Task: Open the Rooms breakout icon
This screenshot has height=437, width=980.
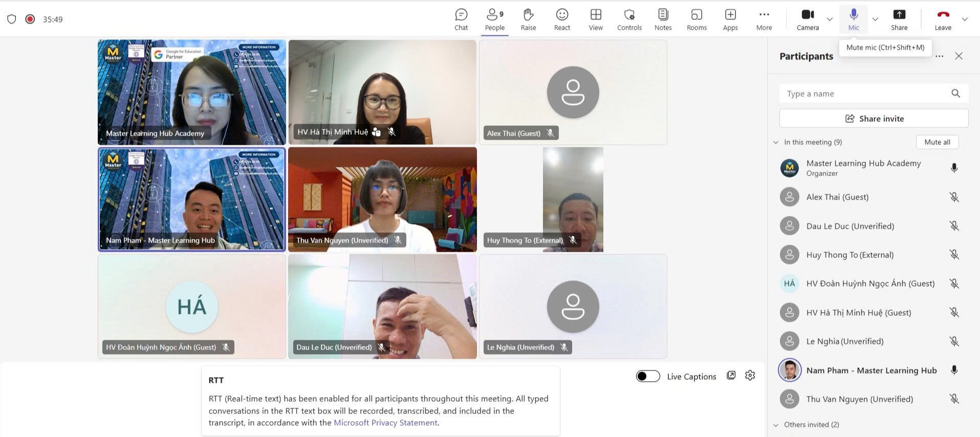Action: 696,19
